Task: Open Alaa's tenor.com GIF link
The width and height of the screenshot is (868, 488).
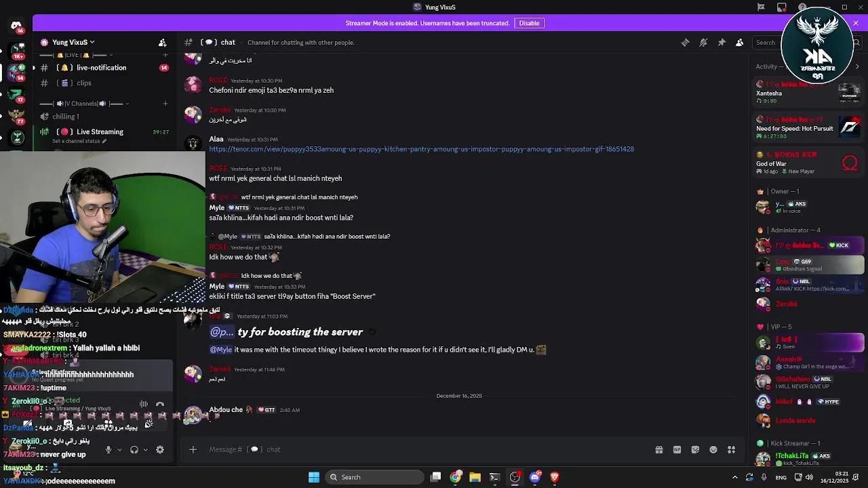Action: (421, 149)
